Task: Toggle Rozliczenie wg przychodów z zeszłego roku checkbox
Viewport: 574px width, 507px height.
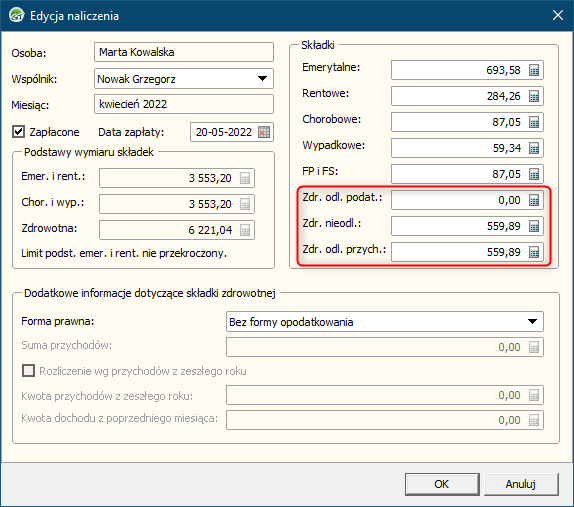Action: [x=28, y=371]
